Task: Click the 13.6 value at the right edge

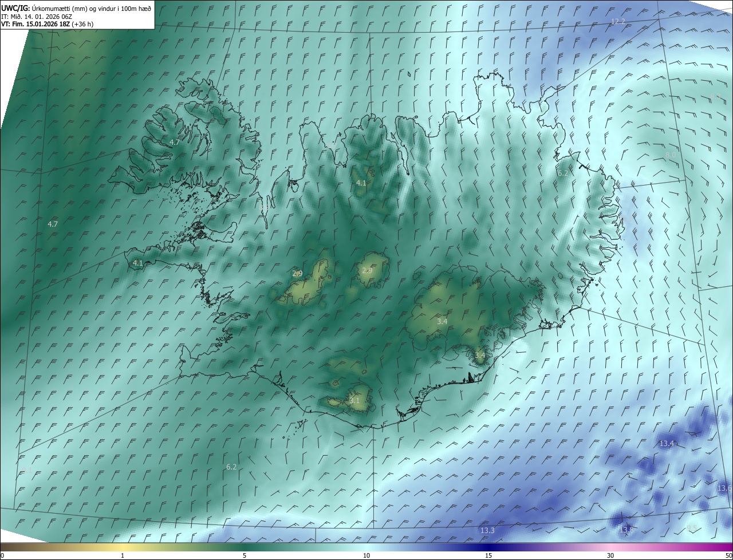Action: 724,488
